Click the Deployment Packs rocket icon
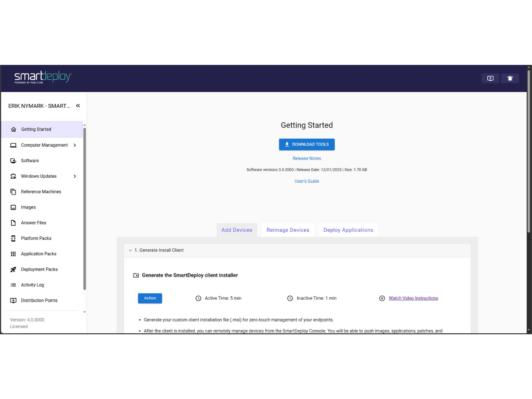Image resolution: width=532 pixels, height=399 pixels. click(13, 269)
